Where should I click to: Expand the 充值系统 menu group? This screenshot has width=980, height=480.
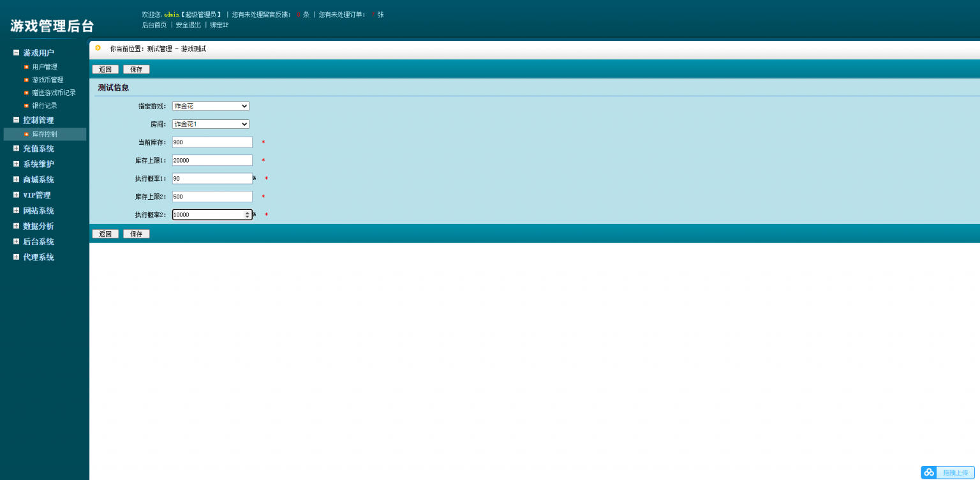pos(16,149)
